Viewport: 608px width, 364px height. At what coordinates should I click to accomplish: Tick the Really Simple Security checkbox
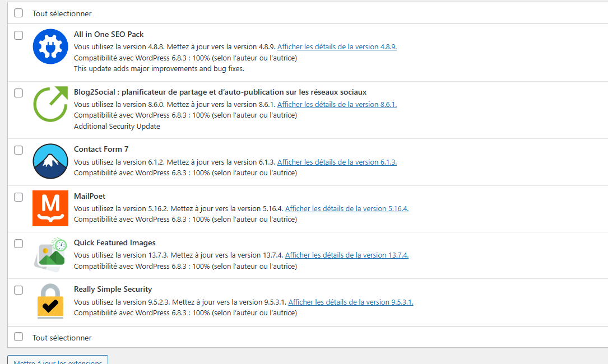tap(18, 290)
